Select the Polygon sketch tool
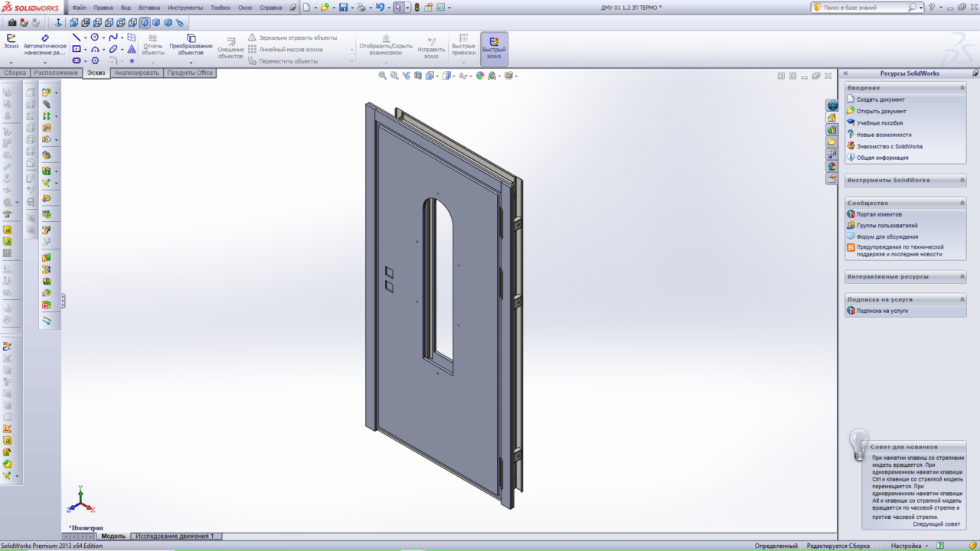The image size is (980, 551). pyautogui.click(x=95, y=60)
